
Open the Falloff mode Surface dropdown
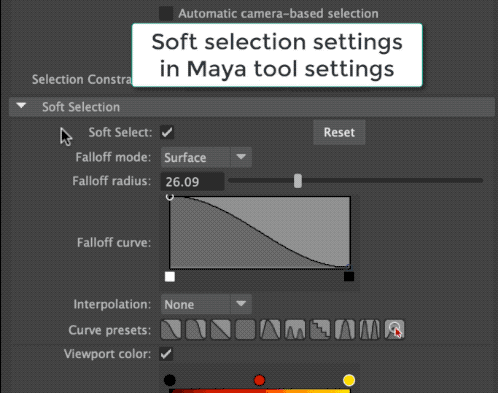pos(206,157)
